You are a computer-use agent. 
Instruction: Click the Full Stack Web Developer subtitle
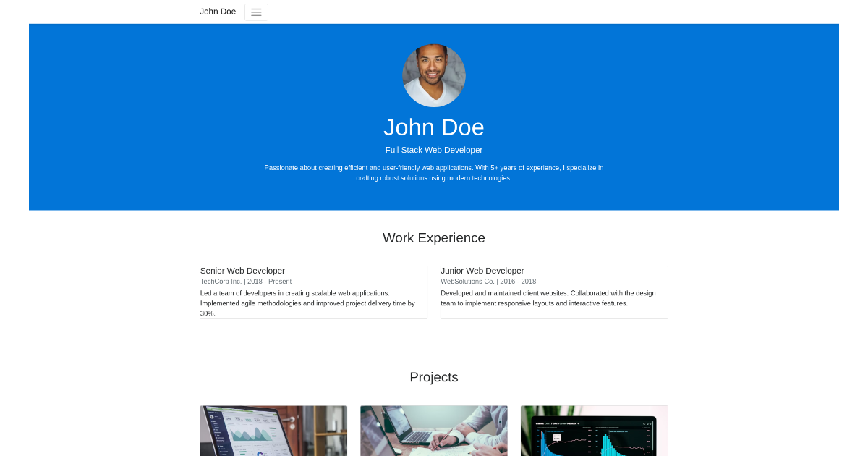coord(434,150)
